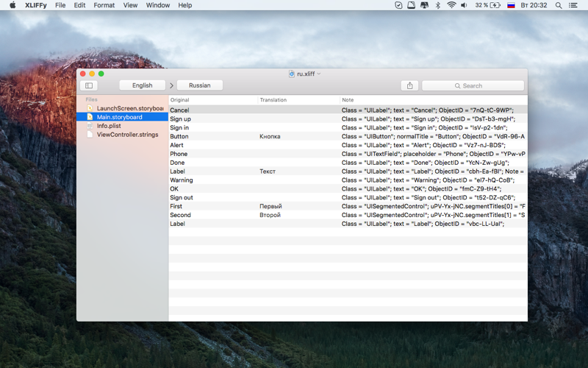The width and height of the screenshot is (588, 368).
Task: Open the View menu
Action: click(x=130, y=5)
